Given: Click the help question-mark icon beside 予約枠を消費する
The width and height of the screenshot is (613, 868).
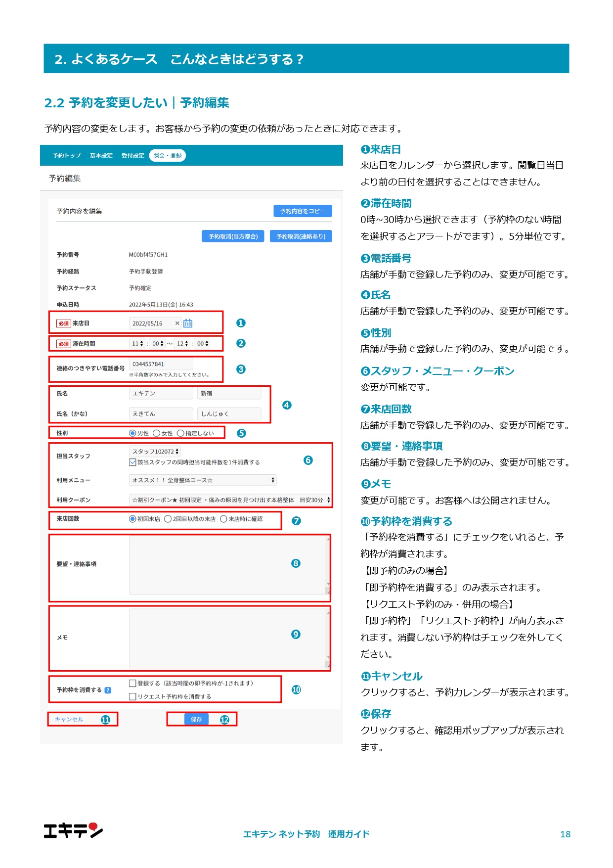Looking at the screenshot, I should coord(108,690).
